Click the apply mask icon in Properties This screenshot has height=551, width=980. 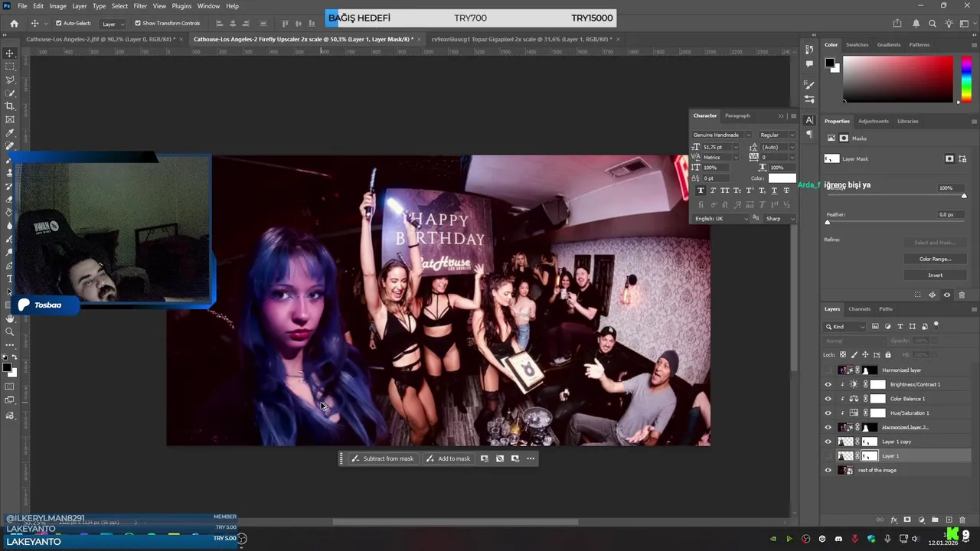pos(933,295)
